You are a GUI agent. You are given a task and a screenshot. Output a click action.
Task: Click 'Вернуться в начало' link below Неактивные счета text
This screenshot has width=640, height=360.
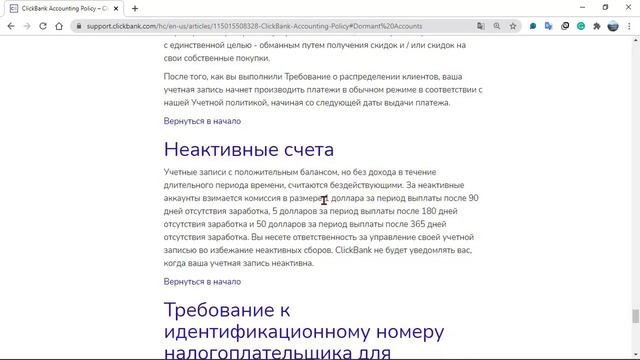coord(202,282)
